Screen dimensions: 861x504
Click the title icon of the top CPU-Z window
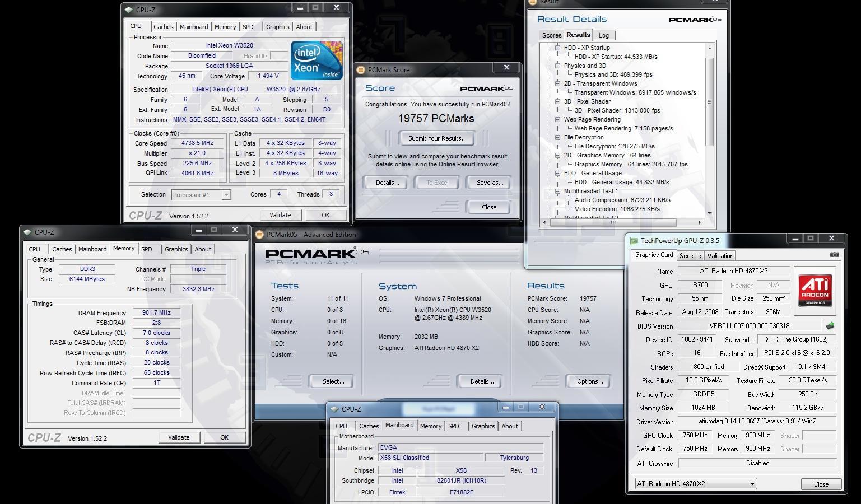coord(129,10)
